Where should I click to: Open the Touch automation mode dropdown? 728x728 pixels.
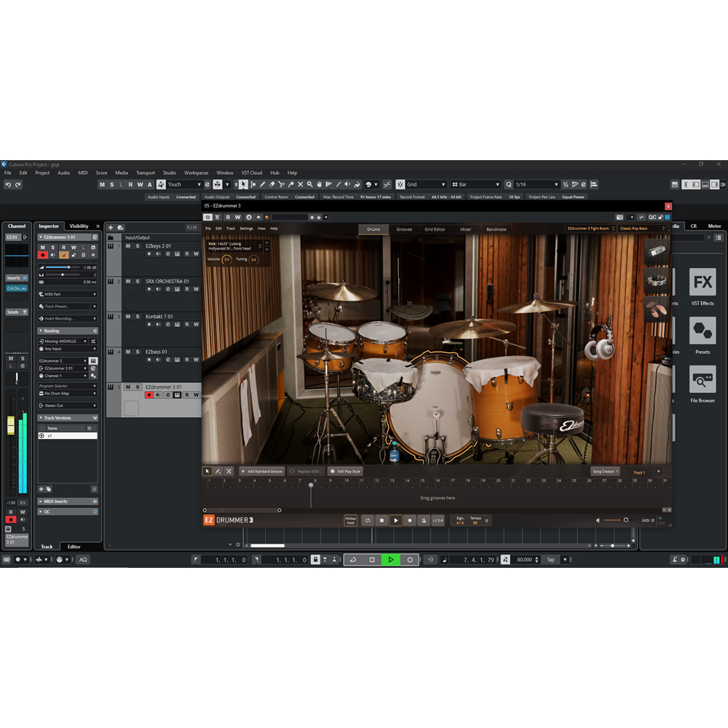click(184, 184)
